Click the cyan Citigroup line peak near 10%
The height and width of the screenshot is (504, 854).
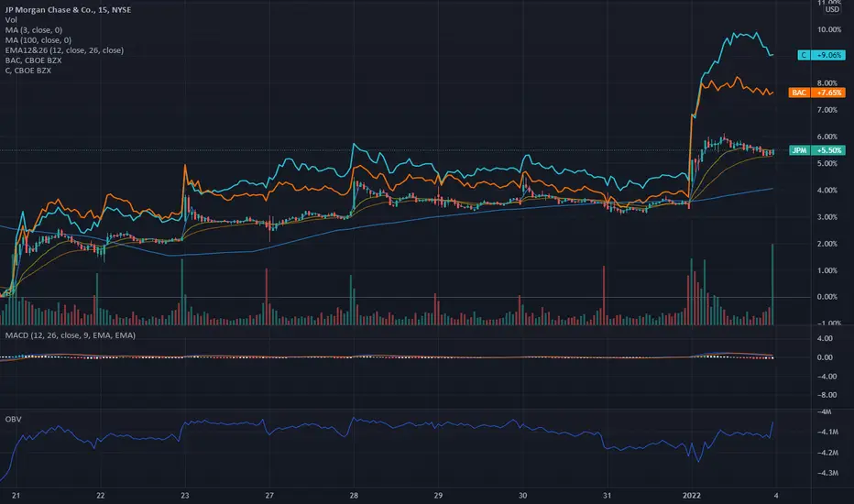pos(755,33)
